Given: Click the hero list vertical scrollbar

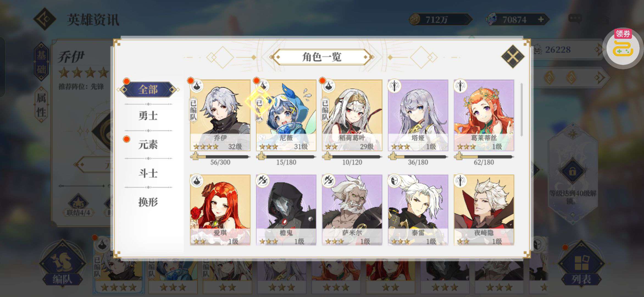Looking at the screenshot, I should click(521, 110).
